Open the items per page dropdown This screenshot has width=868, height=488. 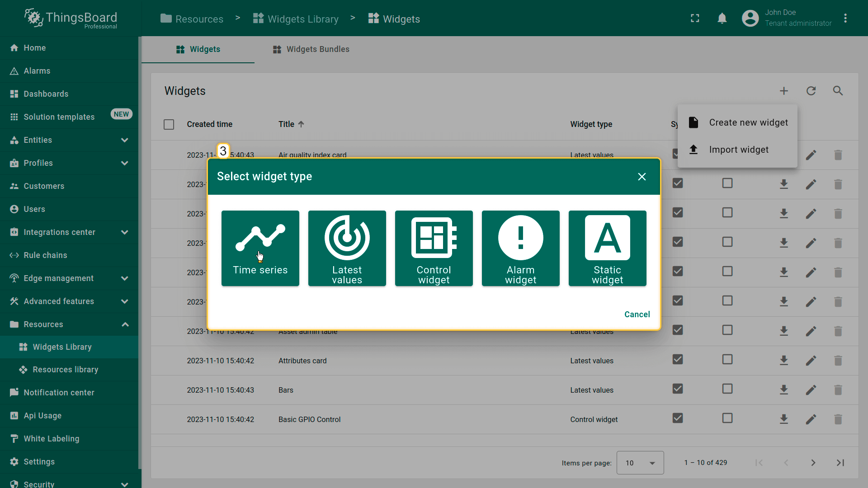click(x=640, y=463)
